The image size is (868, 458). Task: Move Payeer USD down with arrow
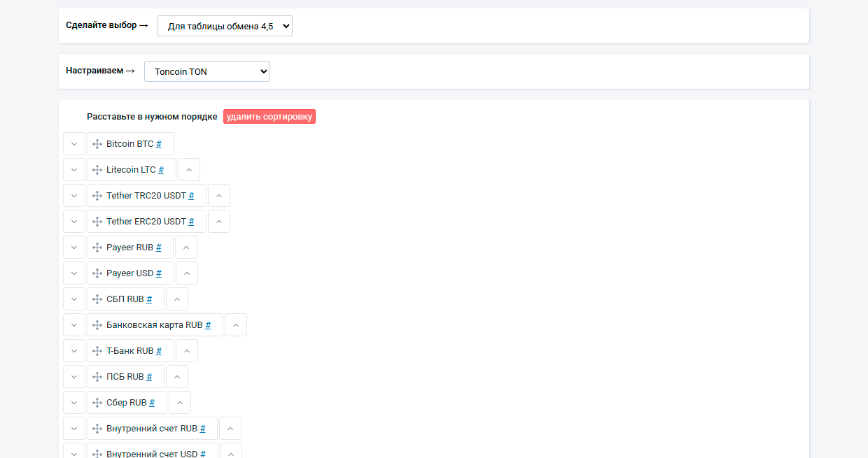[74, 273]
